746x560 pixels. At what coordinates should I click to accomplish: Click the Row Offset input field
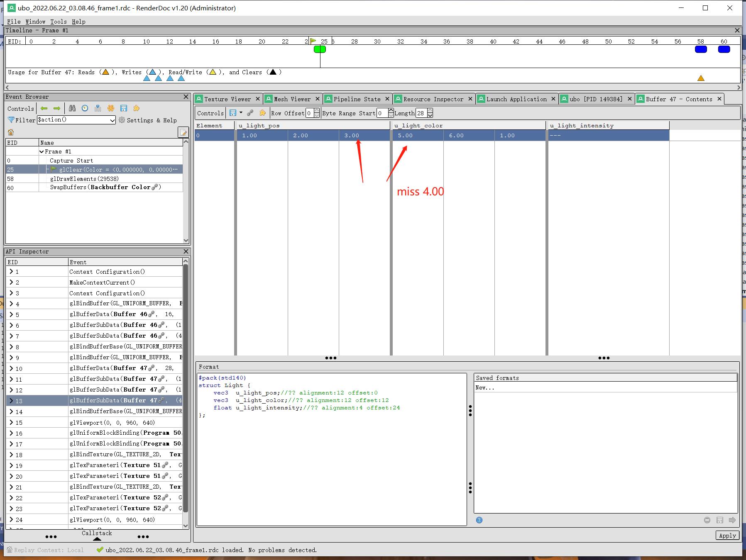pos(310,113)
